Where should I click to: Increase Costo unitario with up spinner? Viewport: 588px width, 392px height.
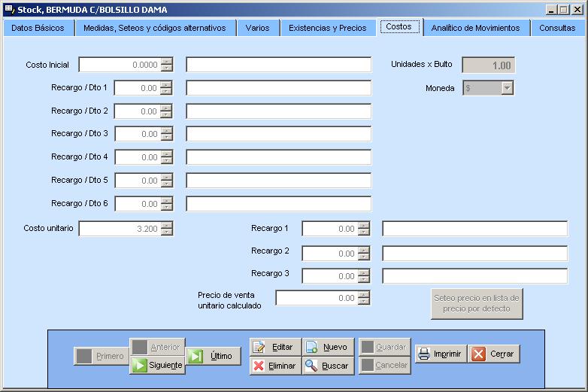pos(167,225)
